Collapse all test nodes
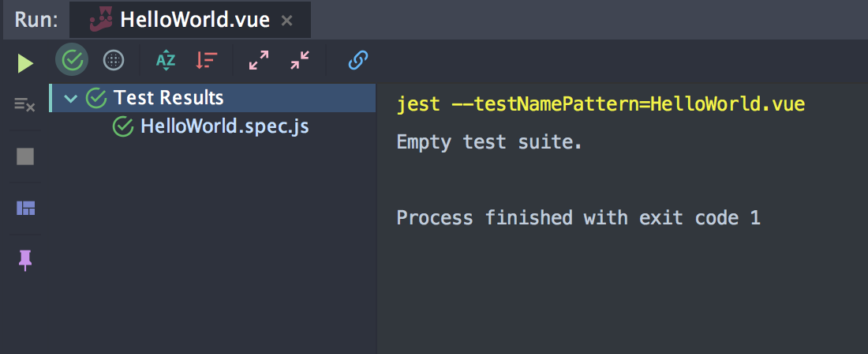The height and width of the screenshot is (354, 868). [300, 60]
